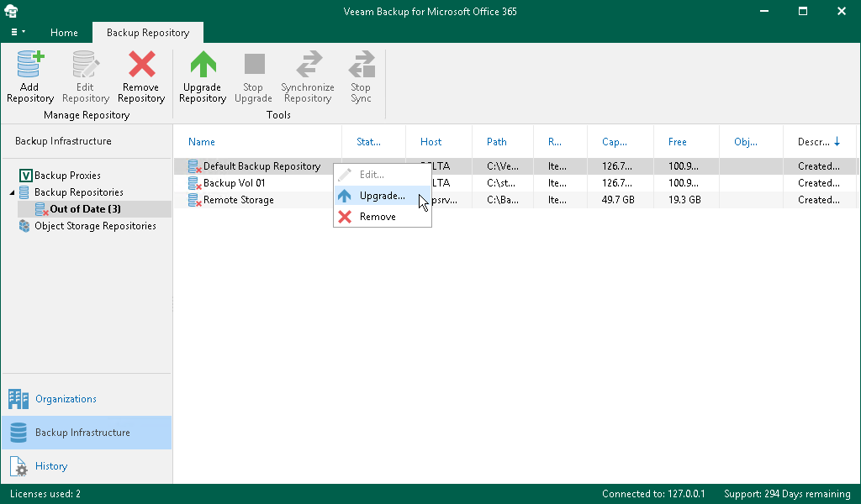Screen dimensions: 861x504
Task: Click Support: 294 Days remaining status text
Action: click(787, 494)
